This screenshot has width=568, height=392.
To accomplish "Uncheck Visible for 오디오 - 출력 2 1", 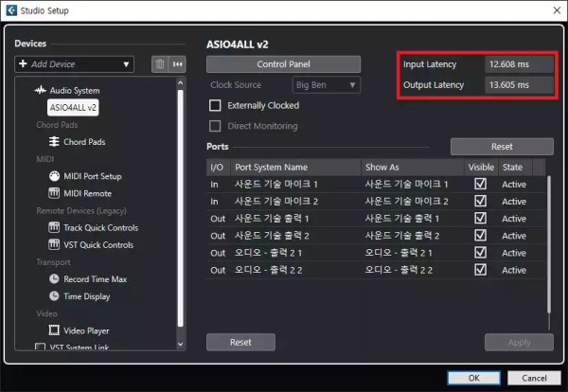I will coord(480,252).
